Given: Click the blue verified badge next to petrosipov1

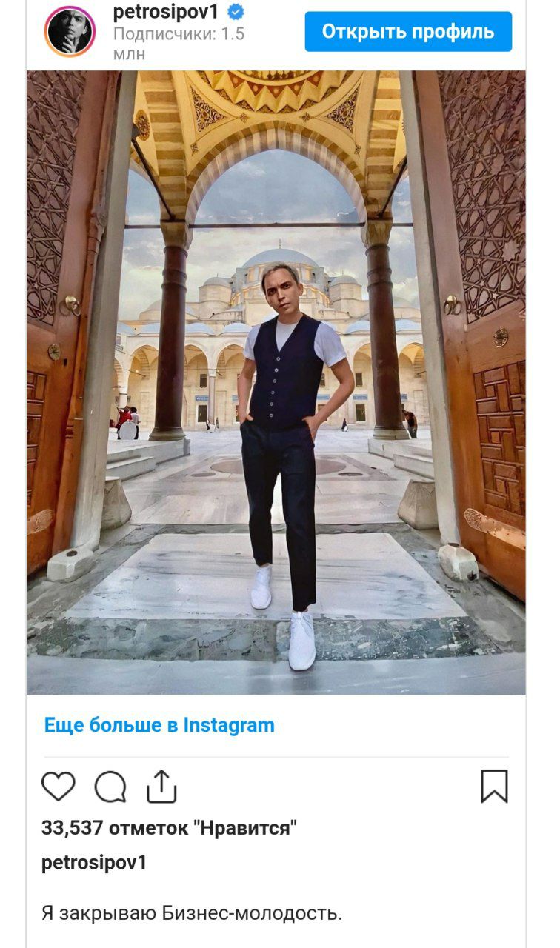Looking at the screenshot, I should [236, 12].
